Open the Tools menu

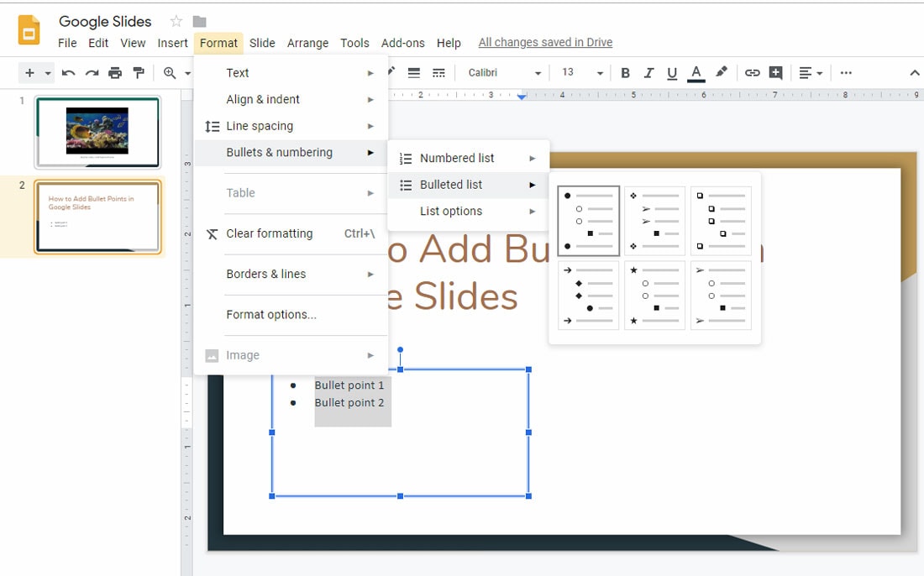(x=354, y=43)
